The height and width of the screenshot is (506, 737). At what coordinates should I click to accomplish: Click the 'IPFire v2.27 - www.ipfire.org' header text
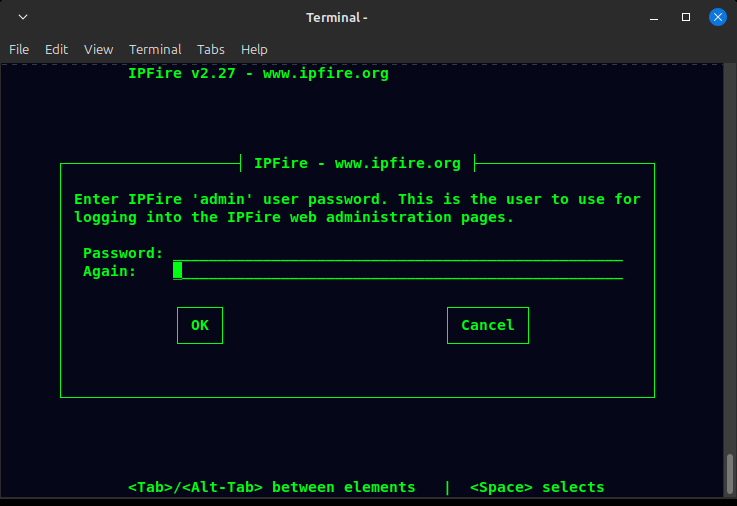tap(258, 73)
